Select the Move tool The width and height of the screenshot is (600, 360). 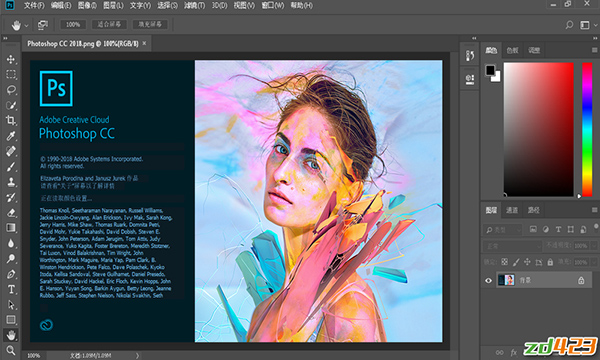(11, 59)
